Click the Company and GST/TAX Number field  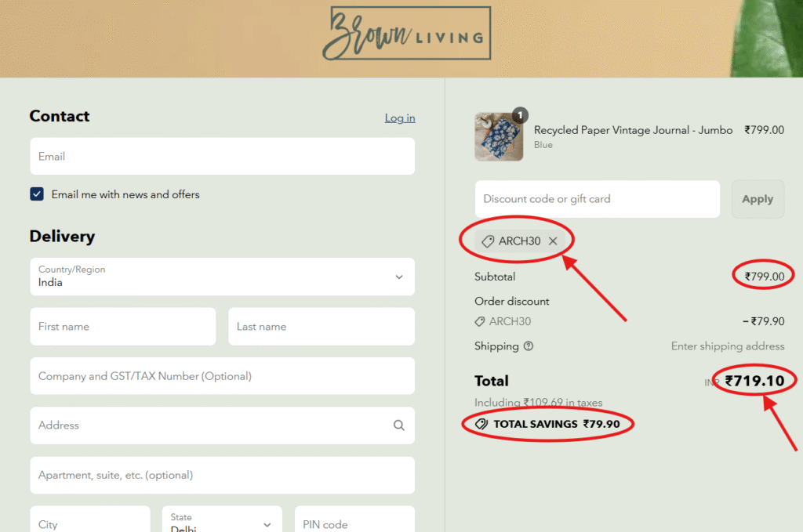[222, 376]
